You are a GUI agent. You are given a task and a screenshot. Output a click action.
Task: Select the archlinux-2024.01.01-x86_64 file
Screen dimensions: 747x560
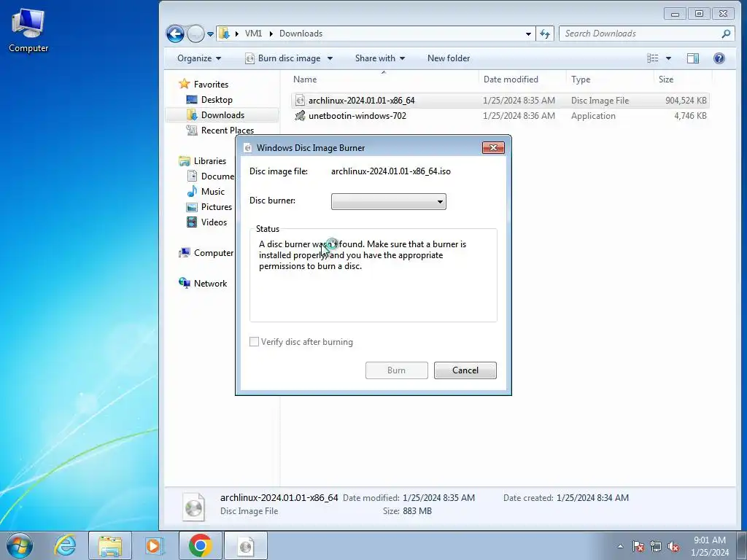(500, 101)
